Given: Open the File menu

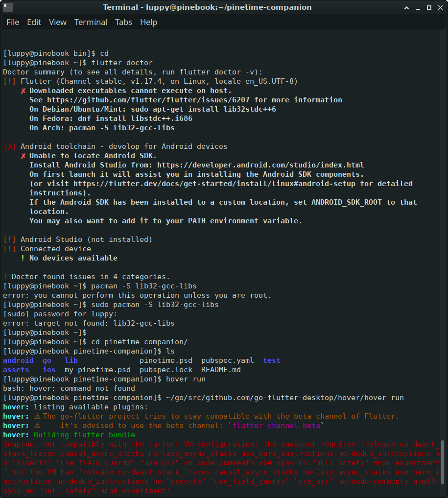Looking at the screenshot, I should pos(13,22).
